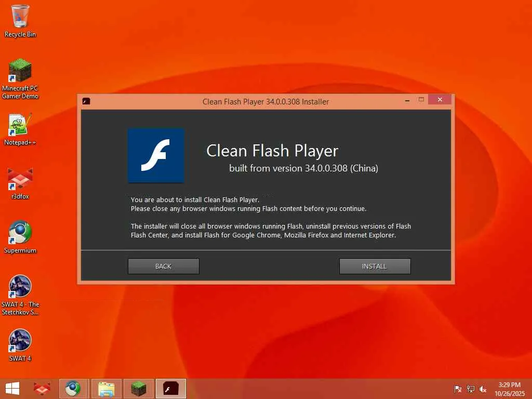Viewport: 532px width, 399px height.
Task: Close the Clean Flash Player installer
Action: pos(440,99)
